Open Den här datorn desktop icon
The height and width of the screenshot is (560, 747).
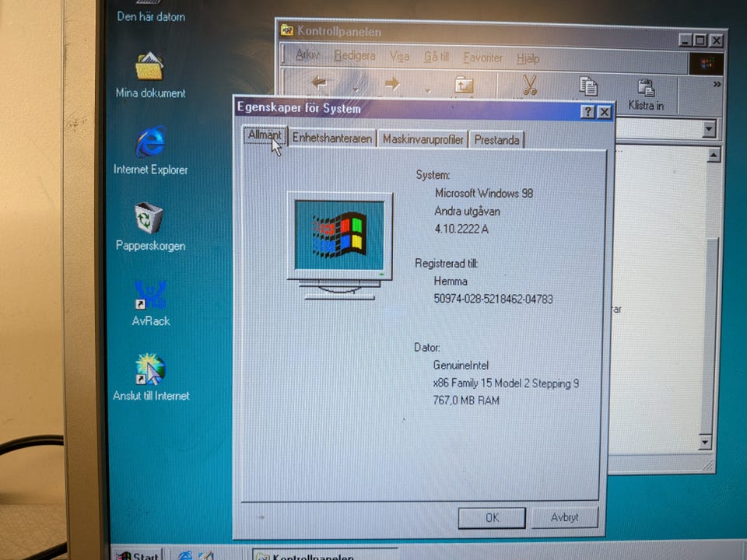click(x=150, y=12)
